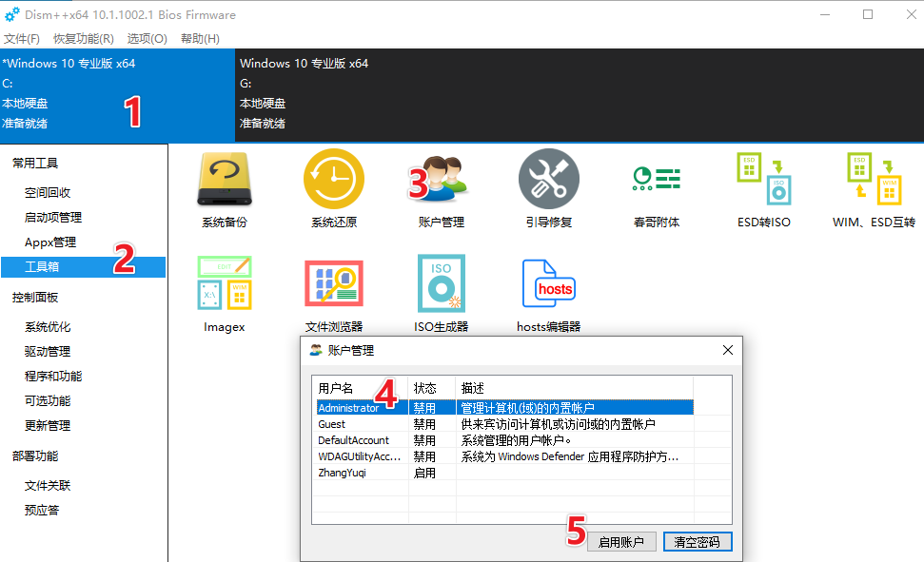The width and height of the screenshot is (924, 562).
Task: Open the 帮助(H) menu
Action: click(201, 38)
